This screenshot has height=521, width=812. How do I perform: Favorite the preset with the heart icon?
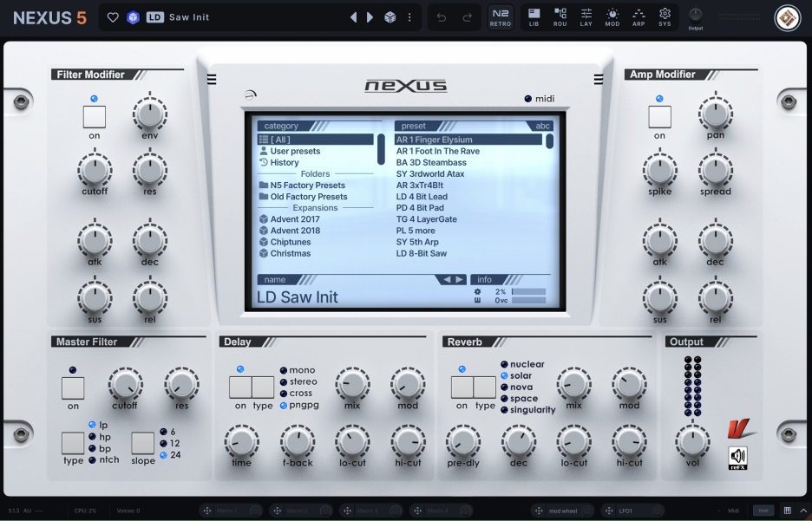point(113,17)
